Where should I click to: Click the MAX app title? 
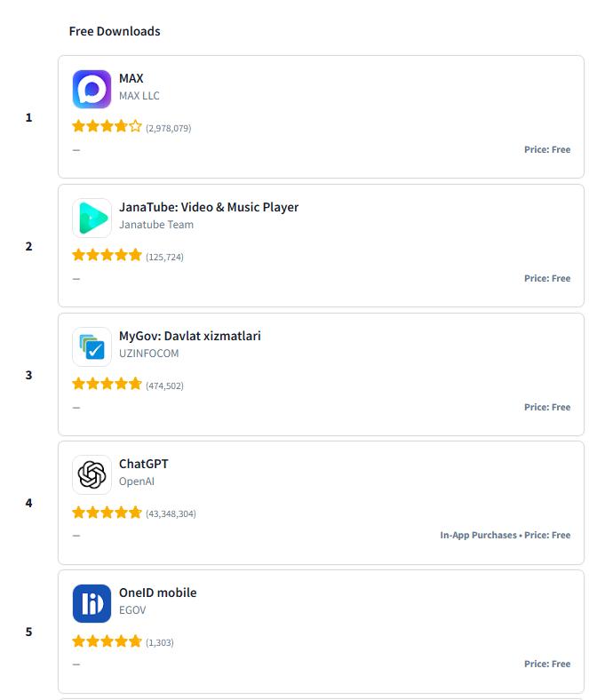pos(131,78)
